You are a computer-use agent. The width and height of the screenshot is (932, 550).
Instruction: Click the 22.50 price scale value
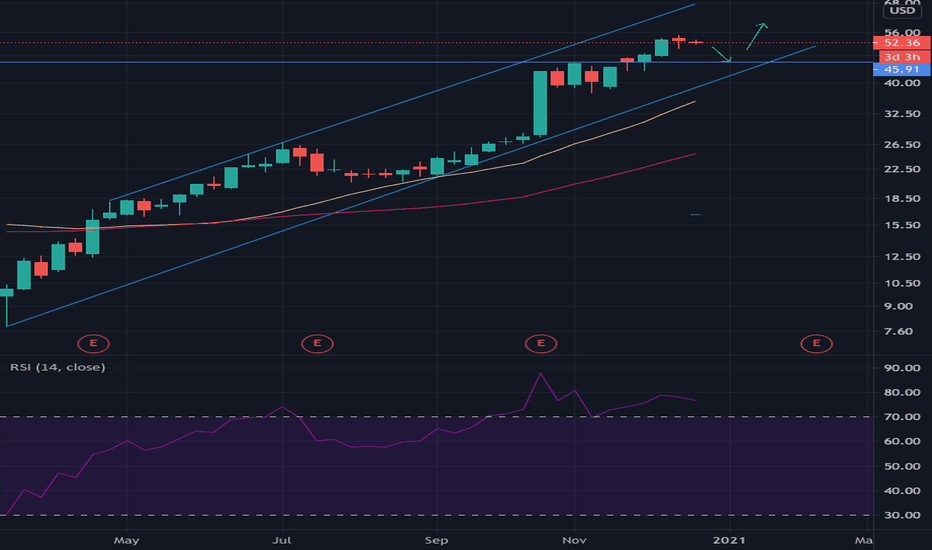click(902, 169)
